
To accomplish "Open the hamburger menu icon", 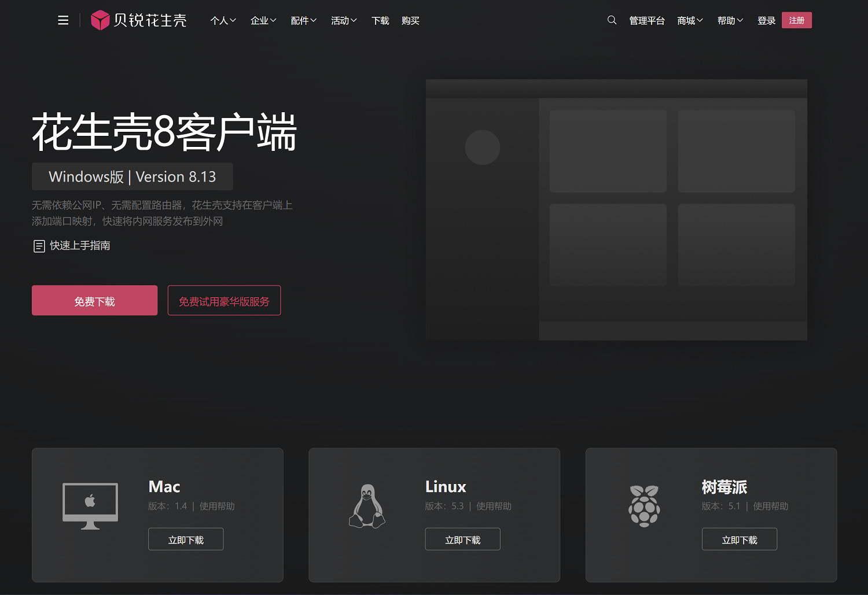I will (x=63, y=21).
